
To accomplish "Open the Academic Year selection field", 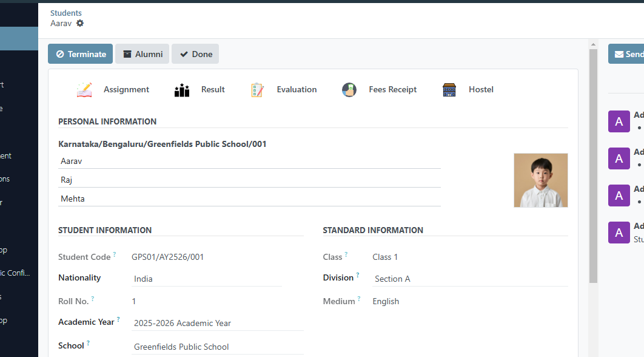I will 218,323.
